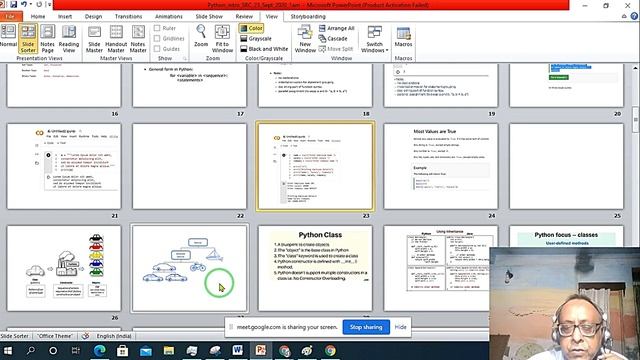
Task: Select slide 18 thumbnail
Action: 315,85
